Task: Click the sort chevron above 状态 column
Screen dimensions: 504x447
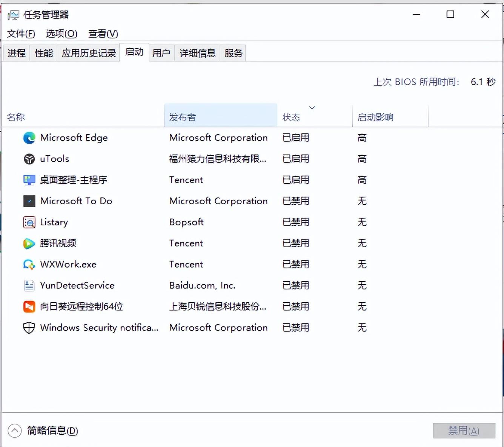Action: click(312, 108)
